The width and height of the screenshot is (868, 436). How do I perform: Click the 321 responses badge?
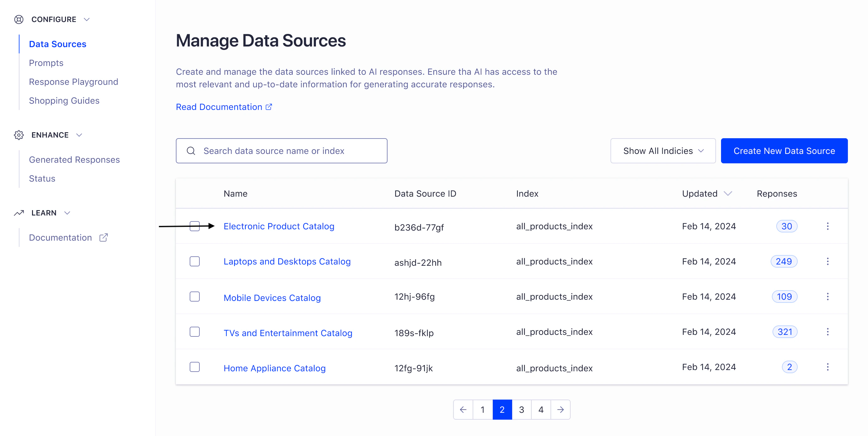pos(785,332)
